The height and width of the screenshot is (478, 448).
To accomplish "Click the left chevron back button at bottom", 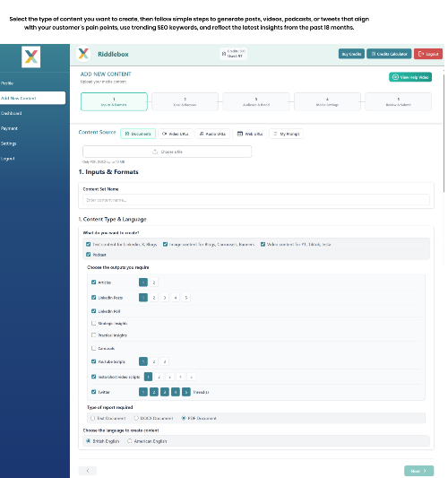I will pyautogui.click(x=88, y=471).
